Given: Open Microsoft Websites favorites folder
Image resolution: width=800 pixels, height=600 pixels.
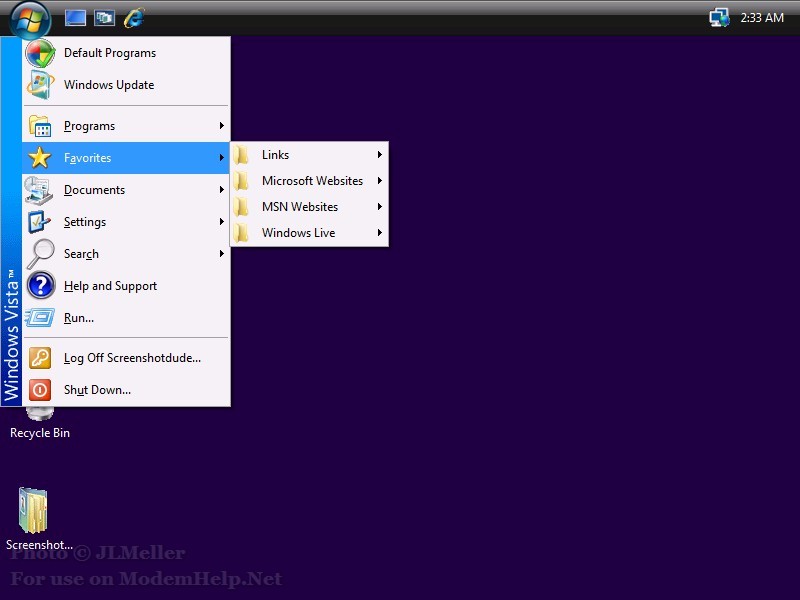Looking at the screenshot, I should 309,181.
